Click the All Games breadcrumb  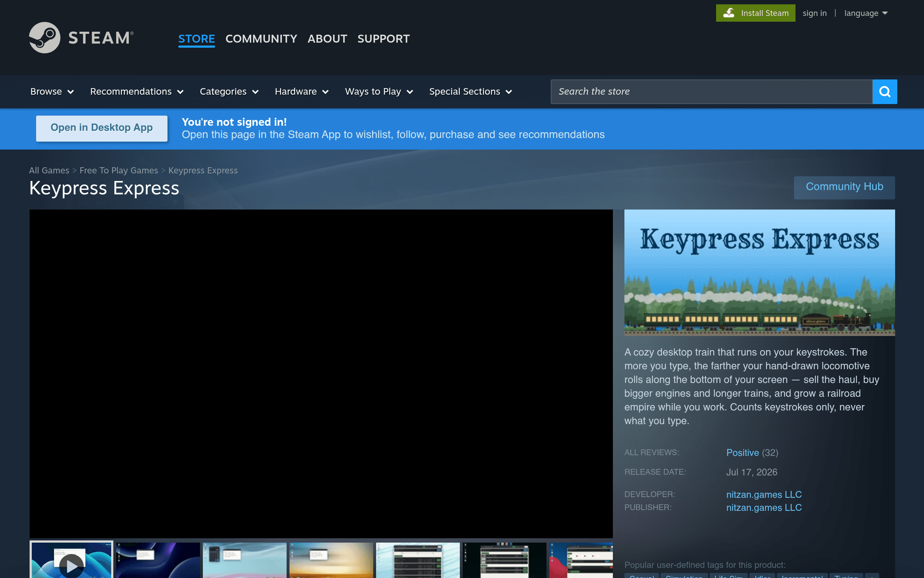(49, 171)
